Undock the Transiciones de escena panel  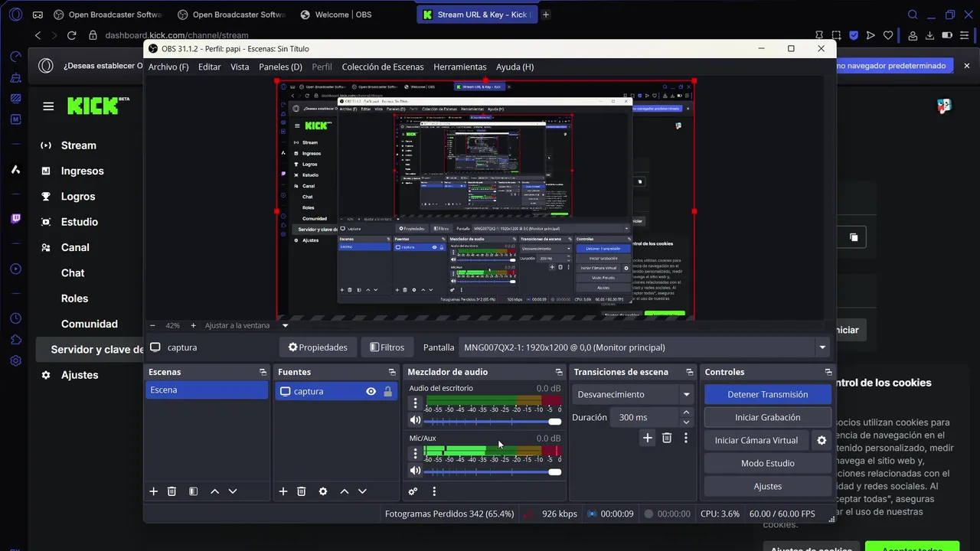pyautogui.click(x=689, y=372)
